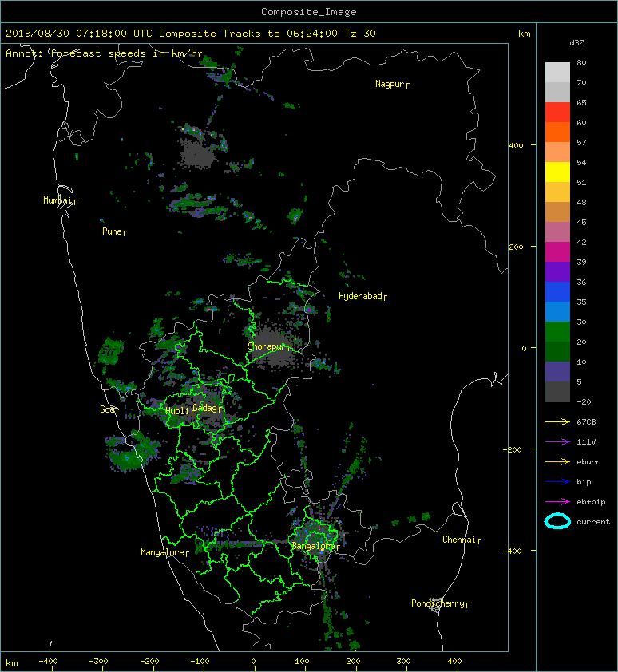Image resolution: width=618 pixels, height=672 pixels.
Task: Pick the red swatch on dBZ scale
Action: tap(557, 113)
